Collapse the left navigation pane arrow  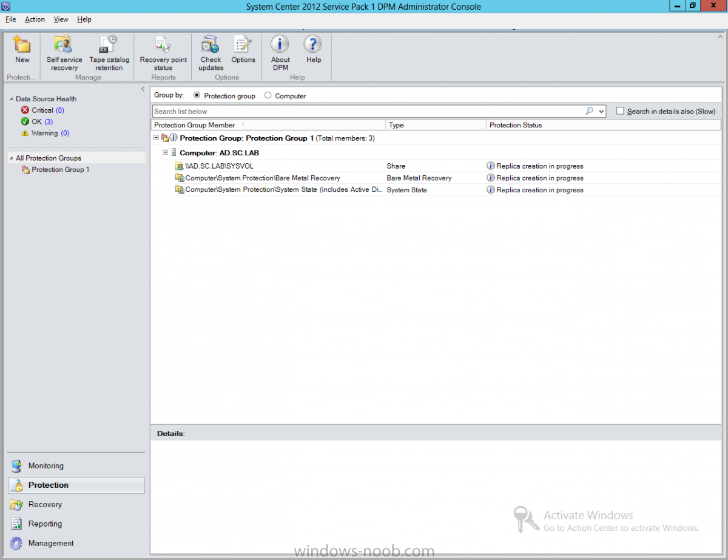pos(143,90)
